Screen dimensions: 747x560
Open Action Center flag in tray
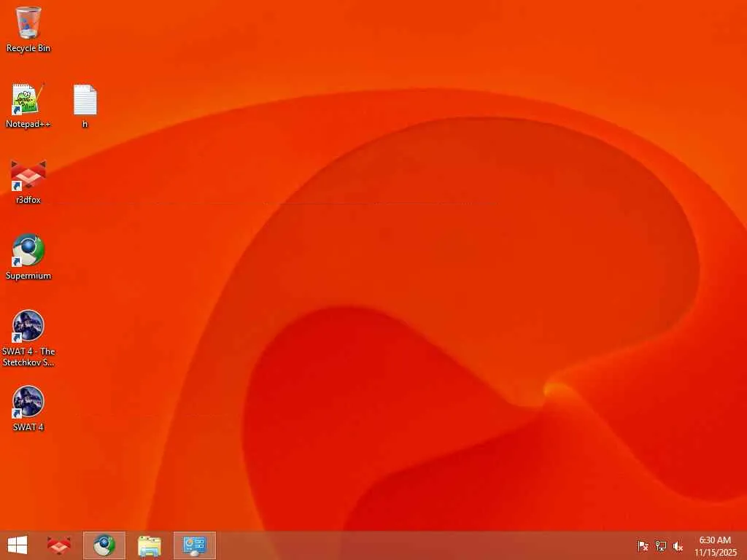[643, 546]
